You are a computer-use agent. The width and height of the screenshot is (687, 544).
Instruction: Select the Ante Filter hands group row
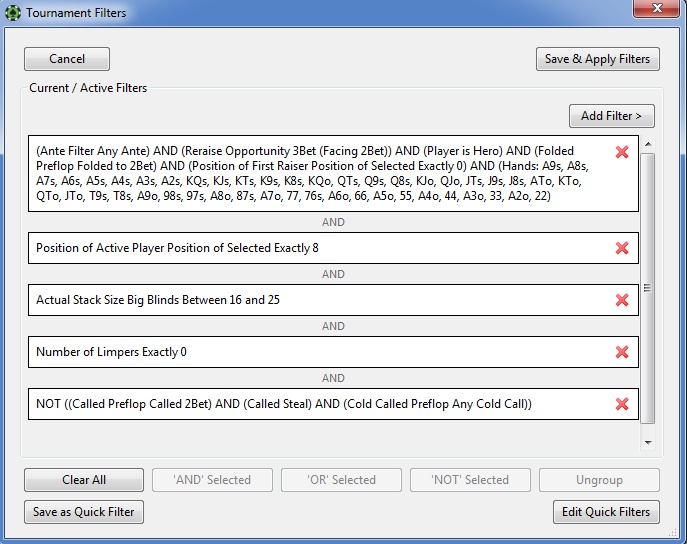point(333,173)
